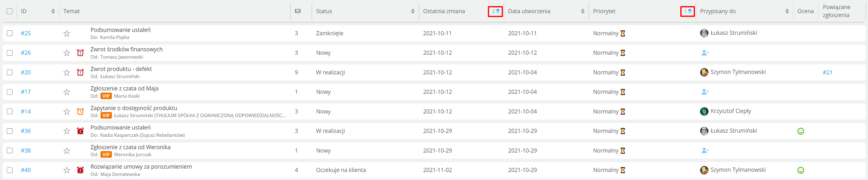868x180 pixels.
Task: Star ticket #38 Zgłoszenie z czata od Weronika
Action: [x=67, y=151]
